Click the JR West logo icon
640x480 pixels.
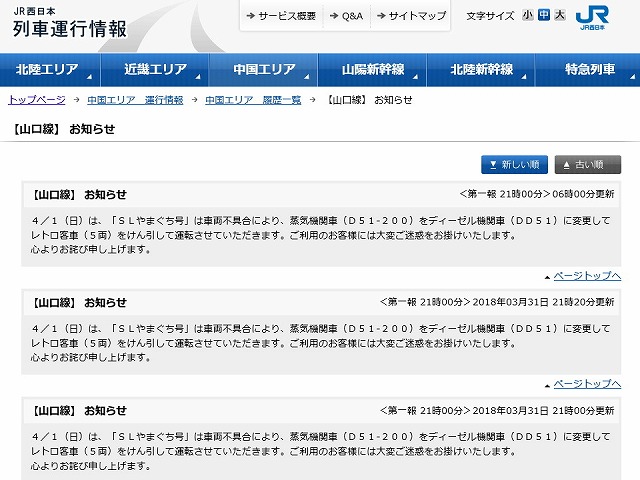pos(592,18)
